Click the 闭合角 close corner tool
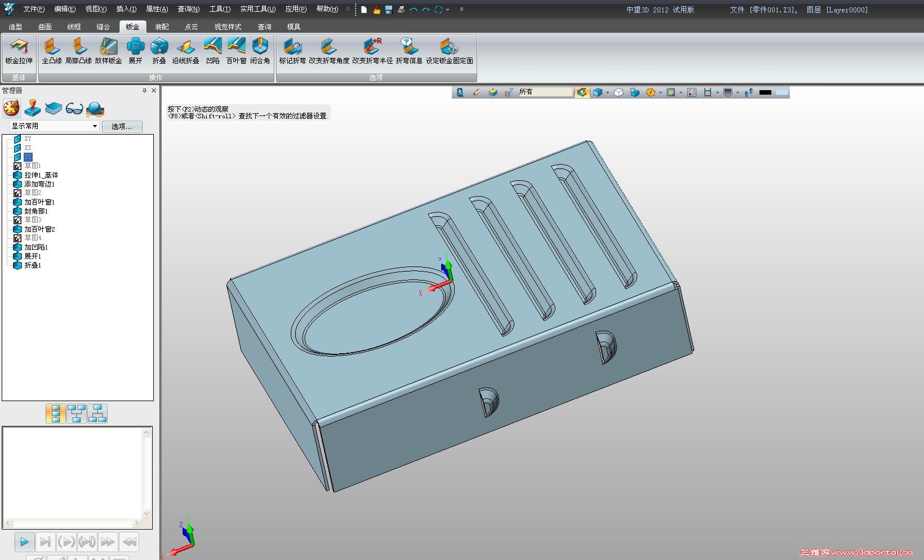This screenshot has width=924, height=560. [x=260, y=52]
